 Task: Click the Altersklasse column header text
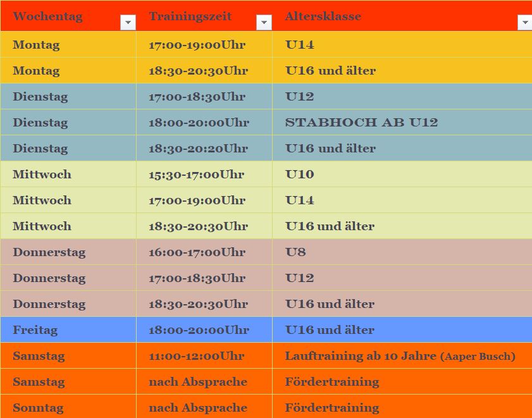(x=323, y=16)
